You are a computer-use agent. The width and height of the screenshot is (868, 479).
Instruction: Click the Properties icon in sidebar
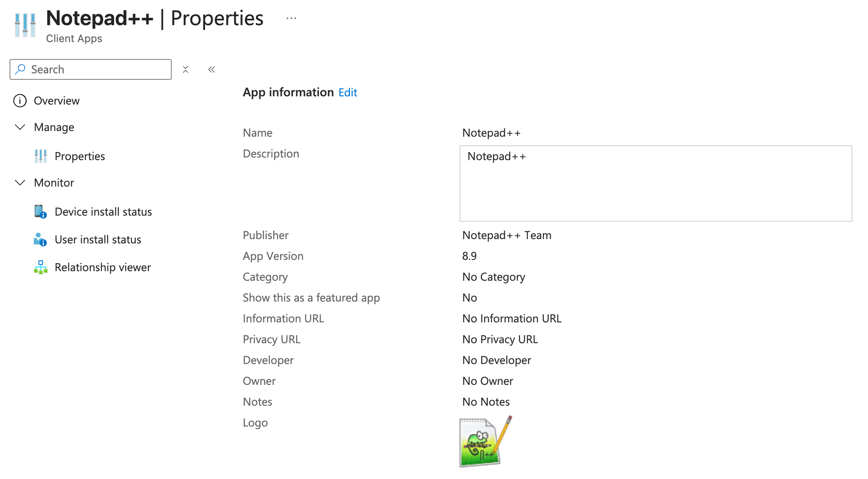41,156
